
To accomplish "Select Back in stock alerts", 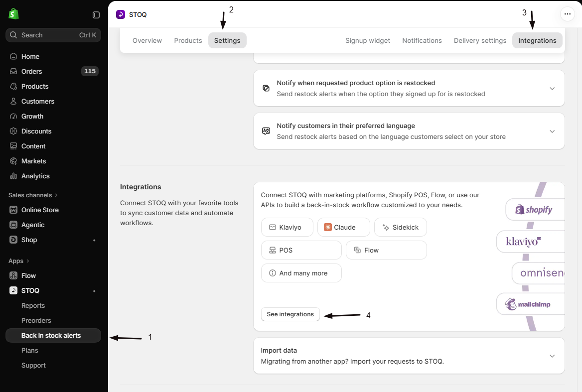I will 53,335.
